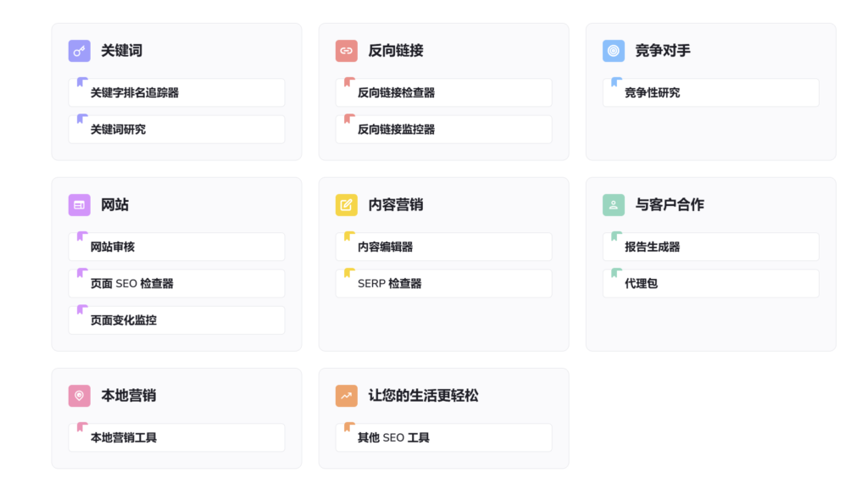Open 其他 SEO 工具
The width and height of the screenshot is (868, 484).
(x=444, y=437)
